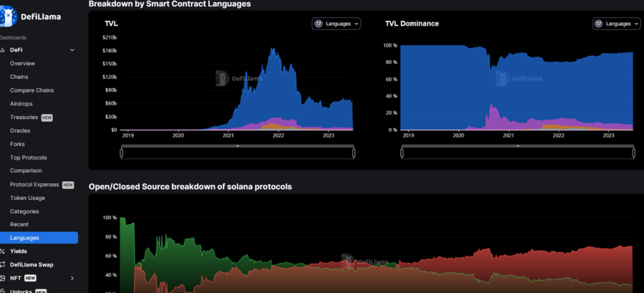Click right handle of TVL chart range slider
The width and height of the screenshot is (644, 293).
353,153
